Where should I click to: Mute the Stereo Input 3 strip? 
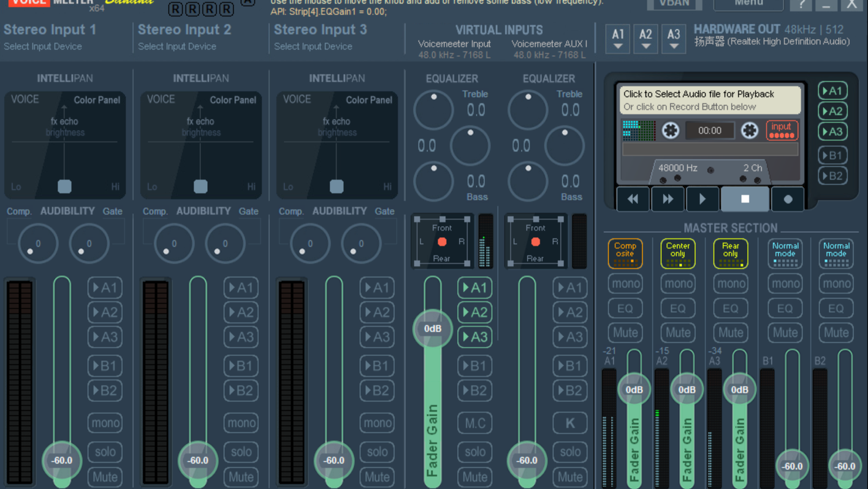tap(377, 476)
